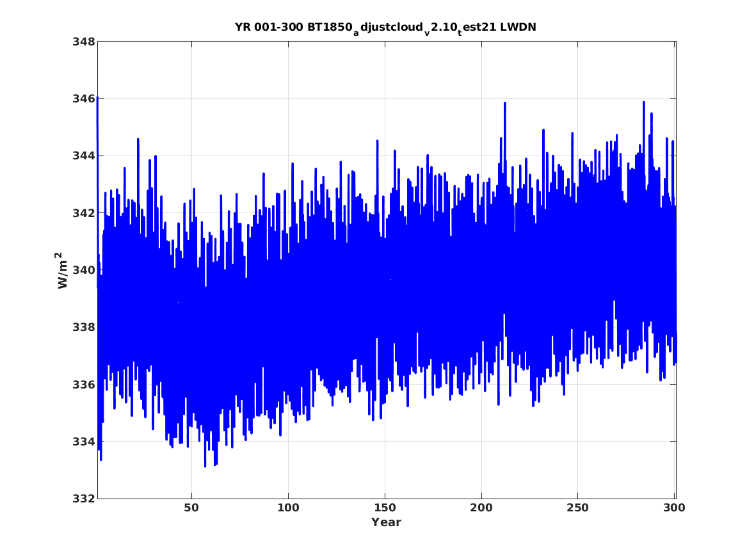747x560 pixels.
Task: Click y-axis tick label 340
Action: [83, 271]
